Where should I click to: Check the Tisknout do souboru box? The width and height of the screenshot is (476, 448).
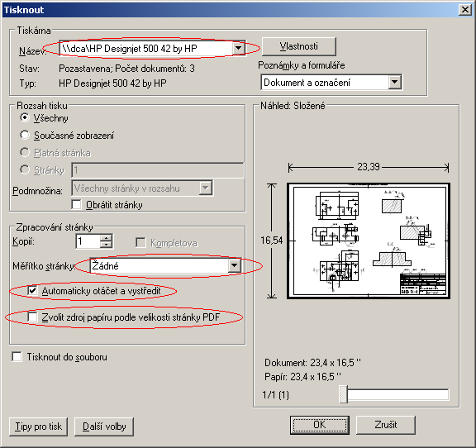click(17, 356)
